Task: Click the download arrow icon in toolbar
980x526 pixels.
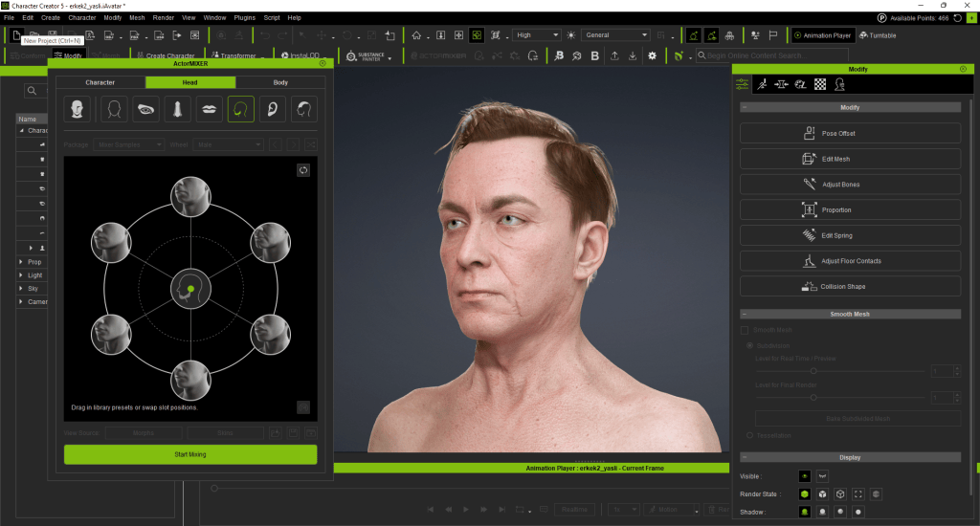Action: [633, 55]
